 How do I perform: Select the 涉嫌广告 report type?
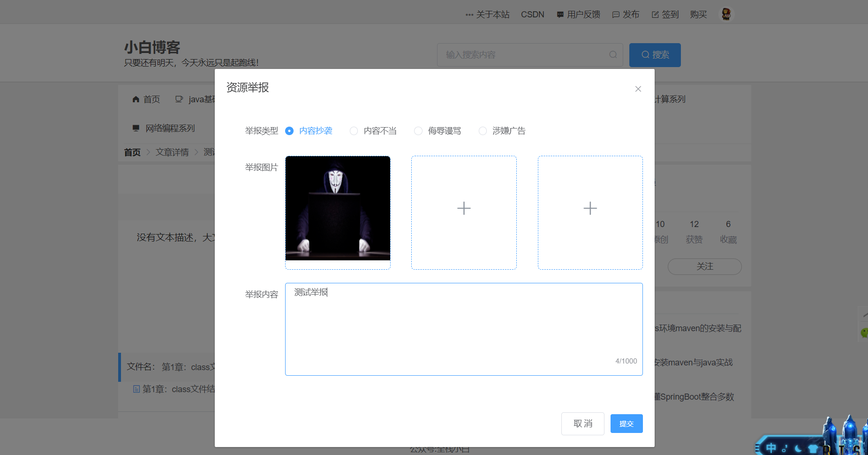point(483,130)
